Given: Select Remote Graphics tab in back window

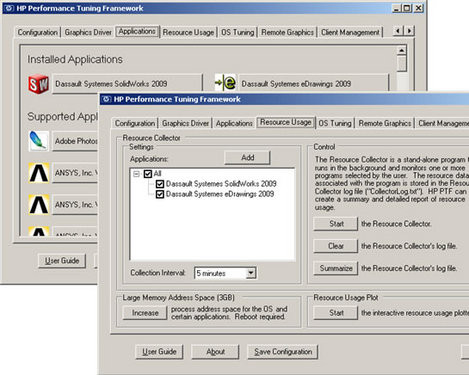Looking at the screenshot, I should click(287, 32).
